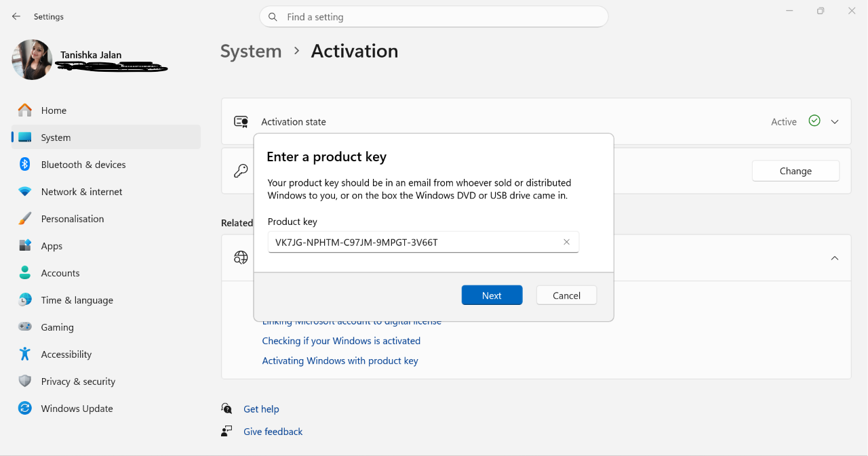The image size is (868, 456).
Task: Click the Apps icon in sidebar
Action: (x=25, y=246)
